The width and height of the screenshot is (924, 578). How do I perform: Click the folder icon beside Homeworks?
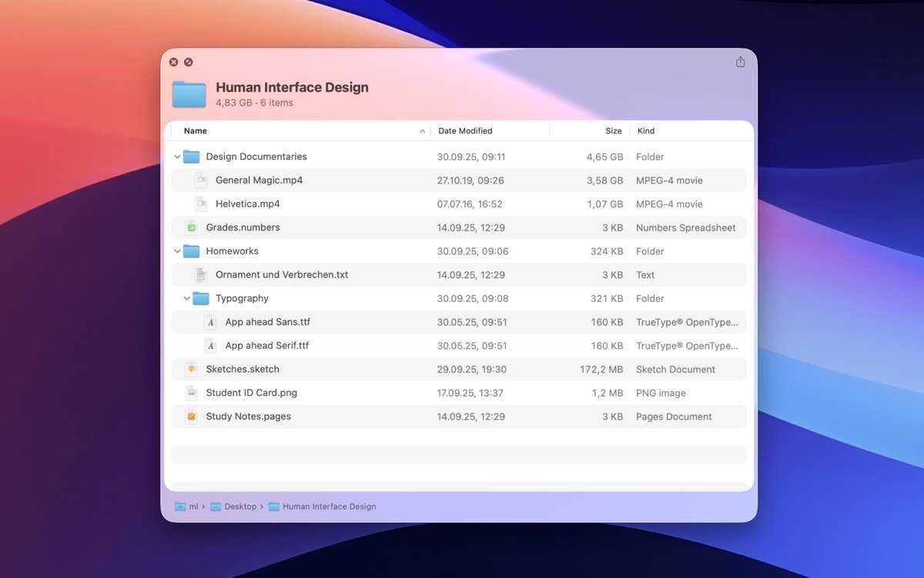(x=190, y=251)
